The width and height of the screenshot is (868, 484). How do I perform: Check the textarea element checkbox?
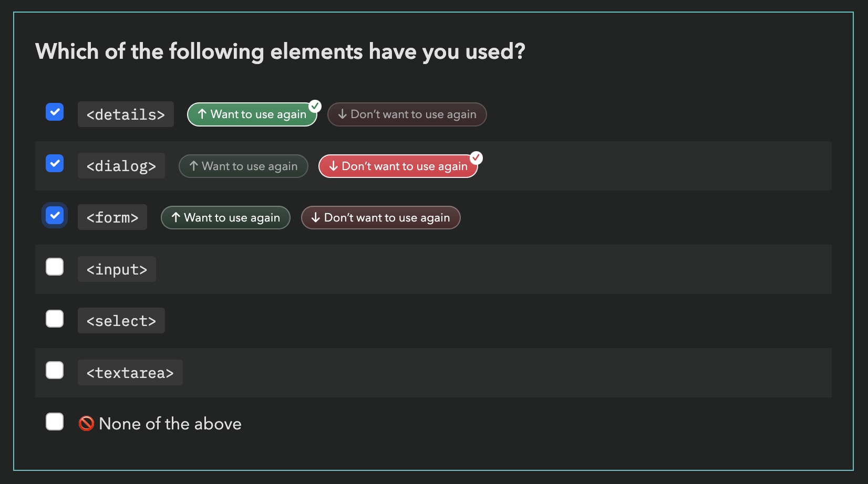coord(55,370)
